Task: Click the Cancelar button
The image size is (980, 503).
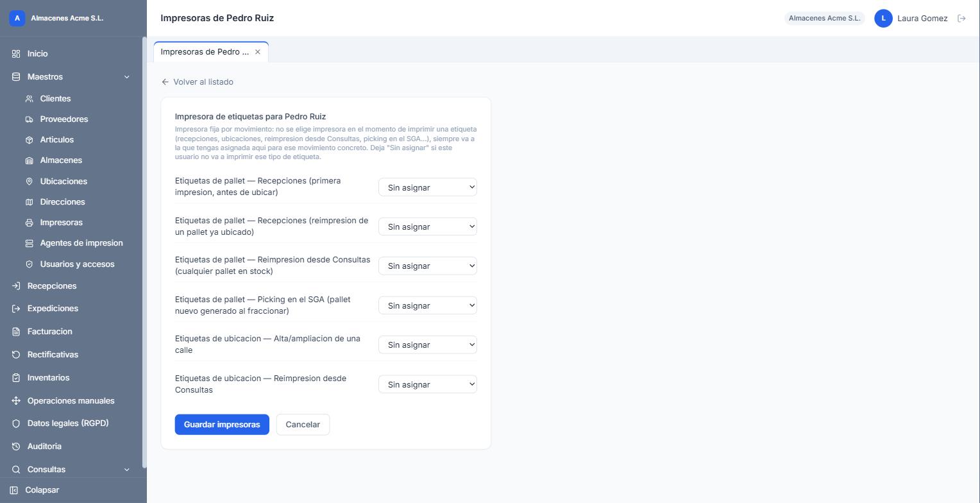Action: coord(303,425)
